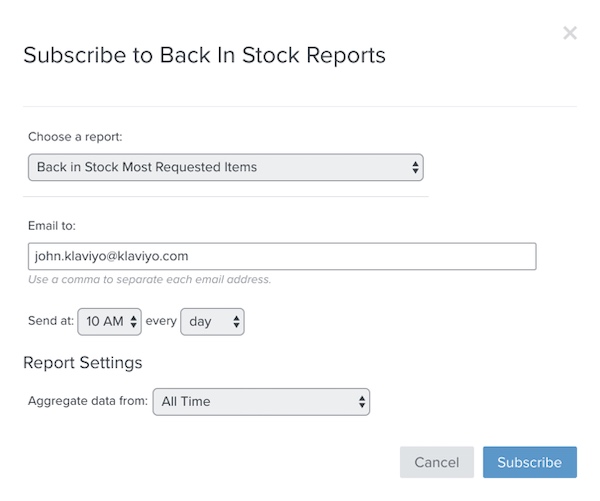Expand the 'day' frequency dropdown
Viewport: 600px width, 501px height.
click(212, 321)
